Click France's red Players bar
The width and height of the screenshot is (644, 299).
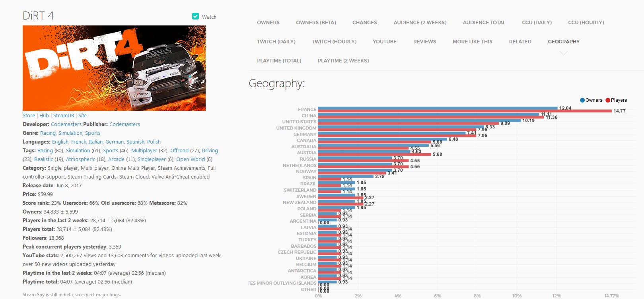(465, 111)
